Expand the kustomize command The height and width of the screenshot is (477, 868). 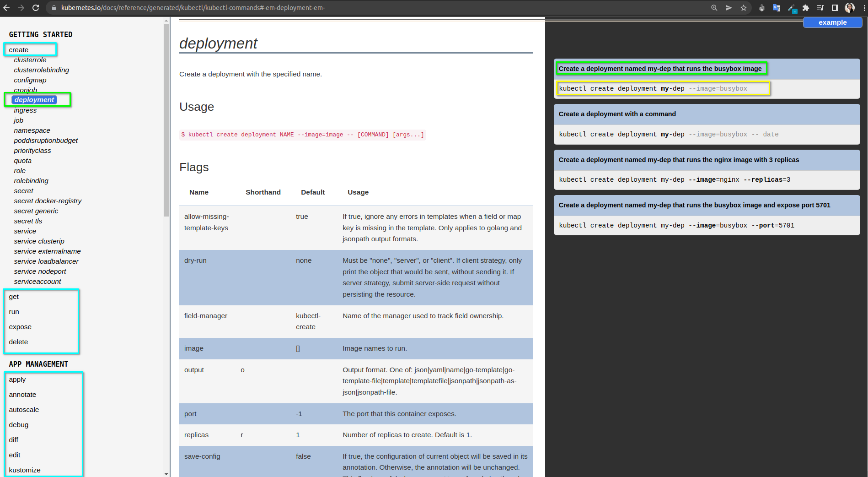pyautogui.click(x=25, y=470)
